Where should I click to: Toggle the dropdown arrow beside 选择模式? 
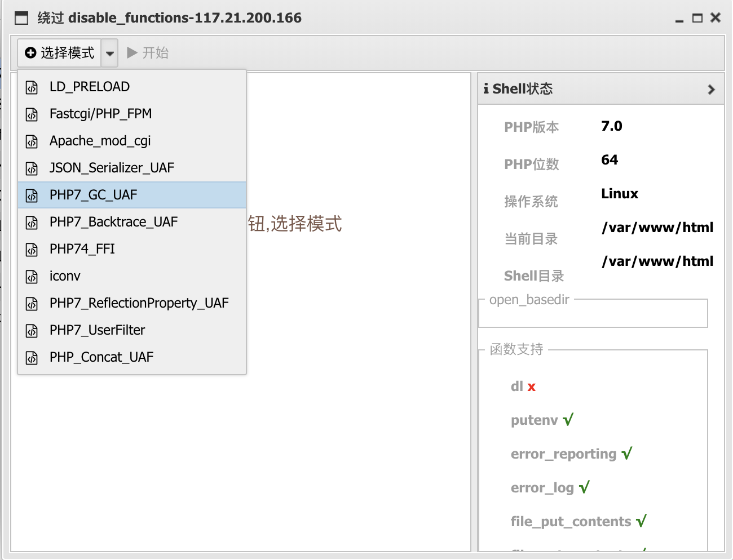click(110, 54)
